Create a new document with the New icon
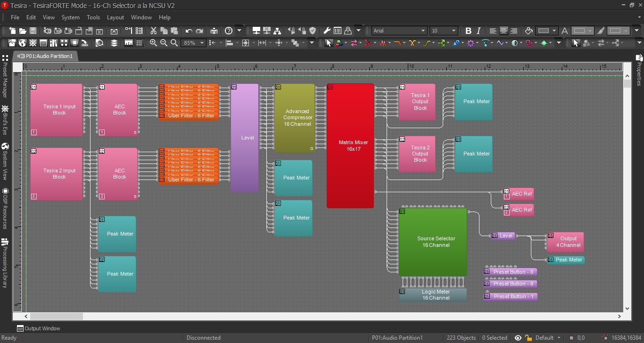 pos(12,31)
